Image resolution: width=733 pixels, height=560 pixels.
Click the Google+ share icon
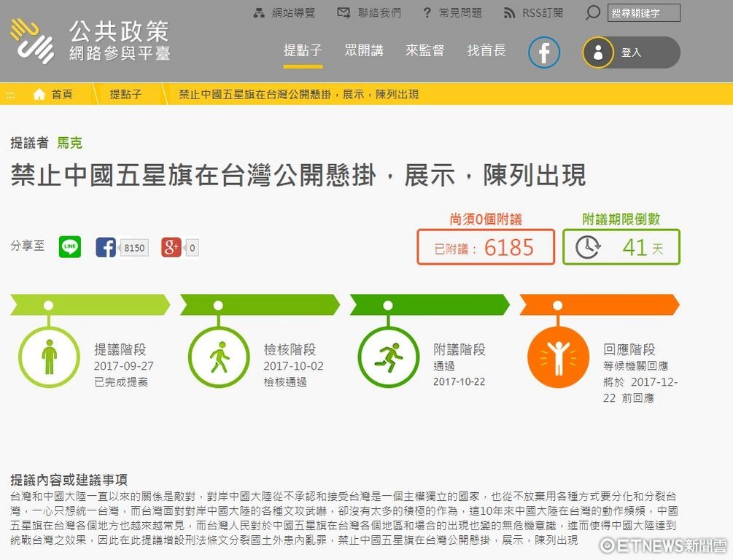click(171, 247)
